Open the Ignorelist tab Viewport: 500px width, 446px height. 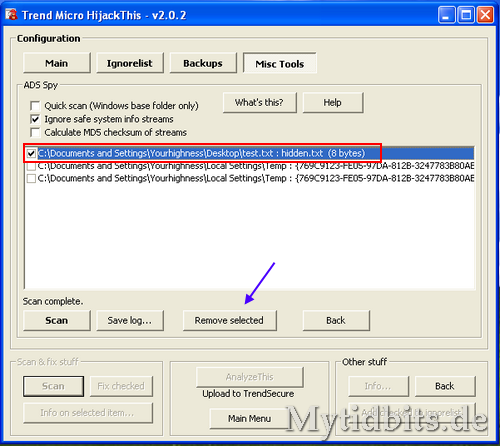click(130, 63)
